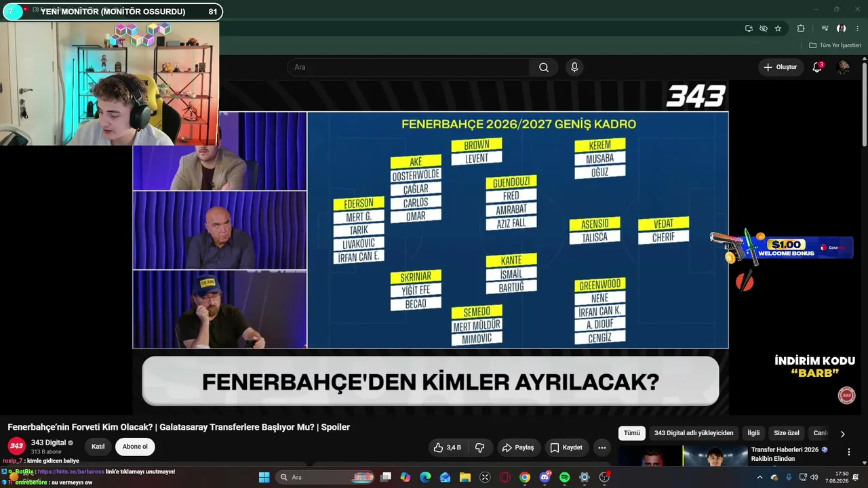The image size is (868, 488).
Task: Save the video with Kaydet button
Action: point(566,447)
